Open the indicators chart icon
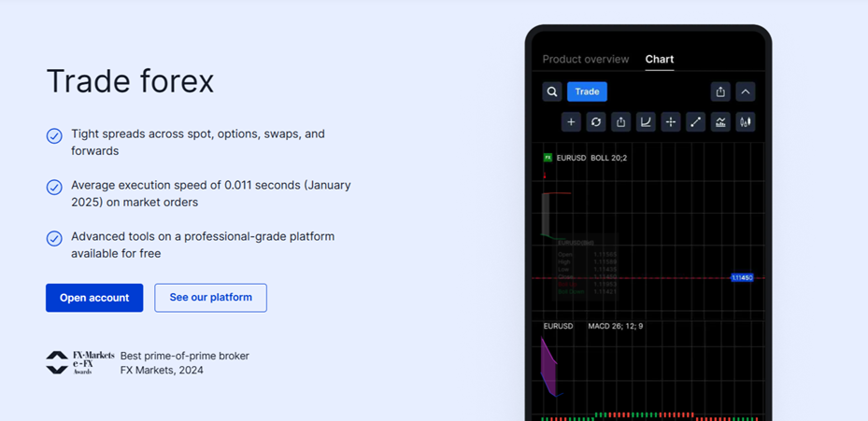This screenshot has width=868, height=421. click(720, 121)
